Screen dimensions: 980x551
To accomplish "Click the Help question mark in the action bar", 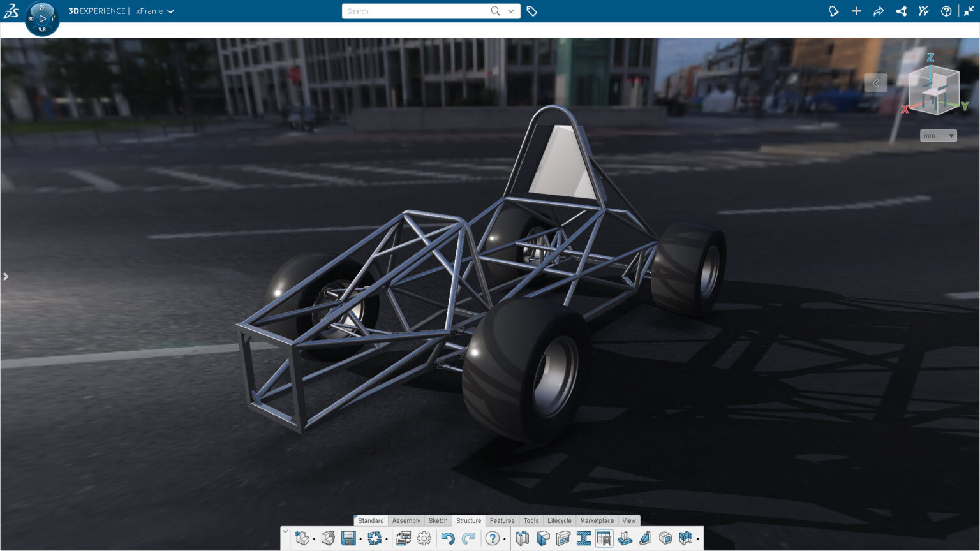I will point(492,538).
